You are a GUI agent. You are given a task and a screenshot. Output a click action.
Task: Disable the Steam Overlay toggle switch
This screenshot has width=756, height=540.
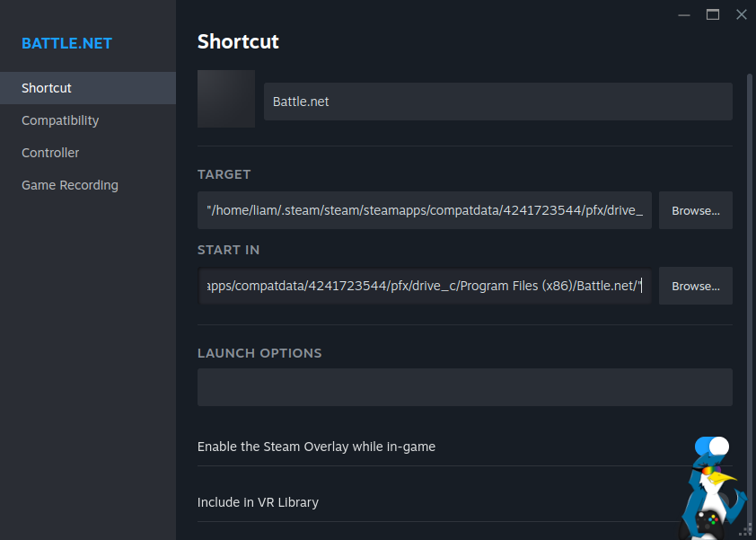(x=711, y=447)
